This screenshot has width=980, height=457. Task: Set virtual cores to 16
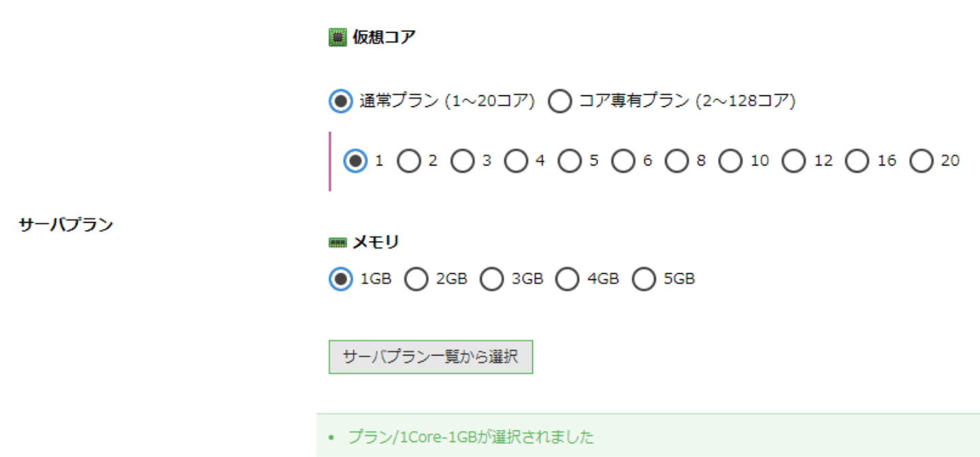pos(858,161)
